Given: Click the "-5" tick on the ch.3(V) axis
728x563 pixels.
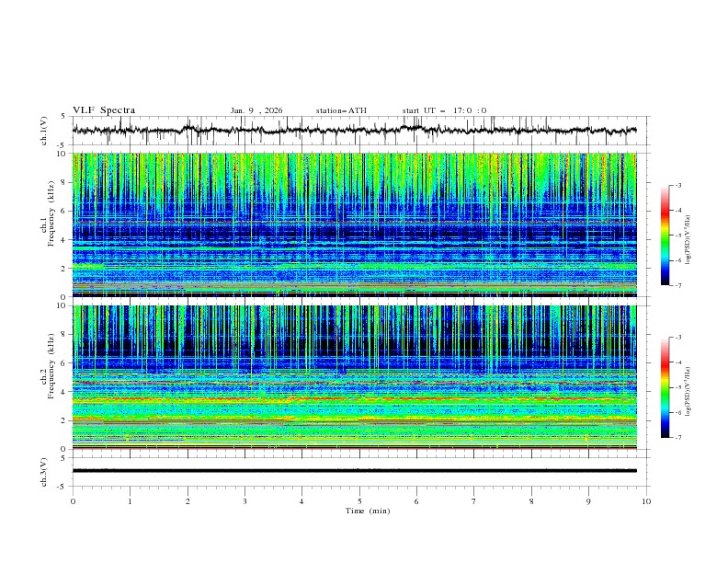Looking at the screenshot, I should (x=63, y=487).
